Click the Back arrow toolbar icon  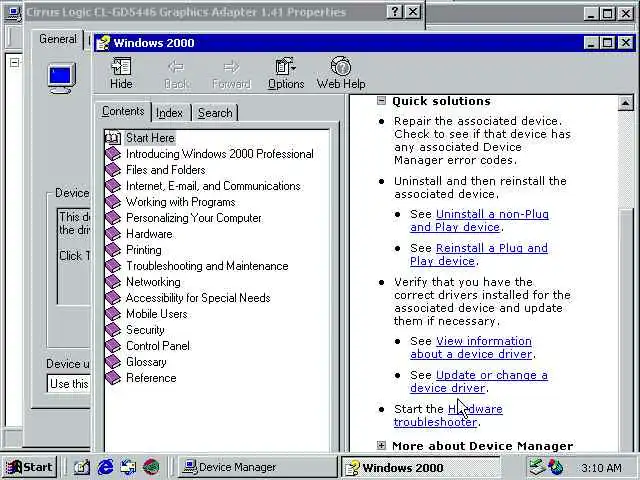click(176, 66)
